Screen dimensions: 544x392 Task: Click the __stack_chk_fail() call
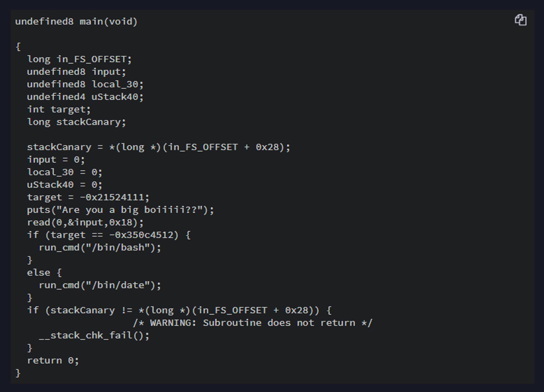tap(94, 335)
